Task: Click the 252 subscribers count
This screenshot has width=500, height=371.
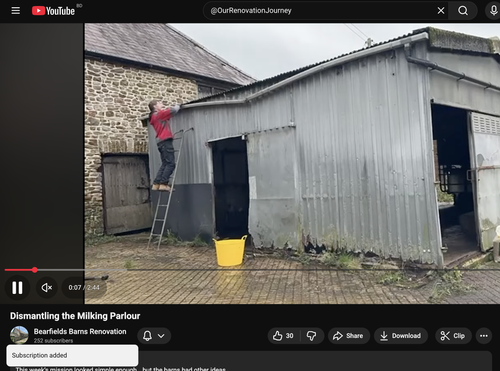Action: tap(53, 340)
